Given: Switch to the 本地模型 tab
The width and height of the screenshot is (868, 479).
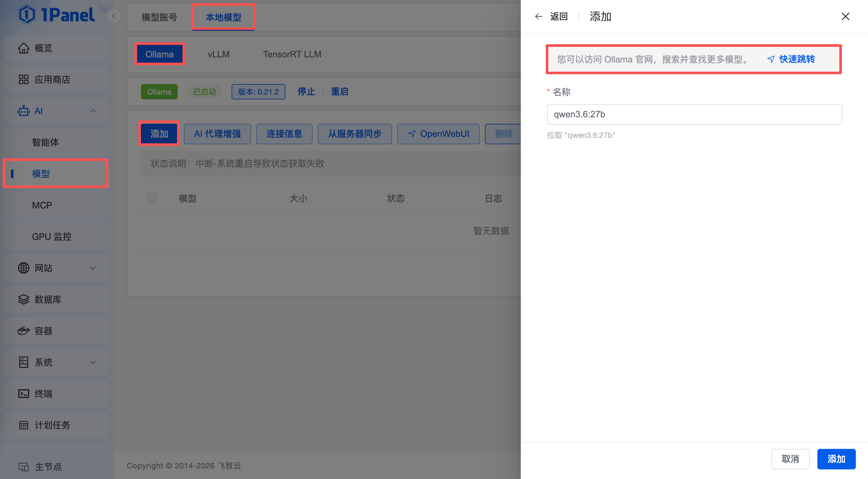Looking at the screenshot, I should point(223,17).
